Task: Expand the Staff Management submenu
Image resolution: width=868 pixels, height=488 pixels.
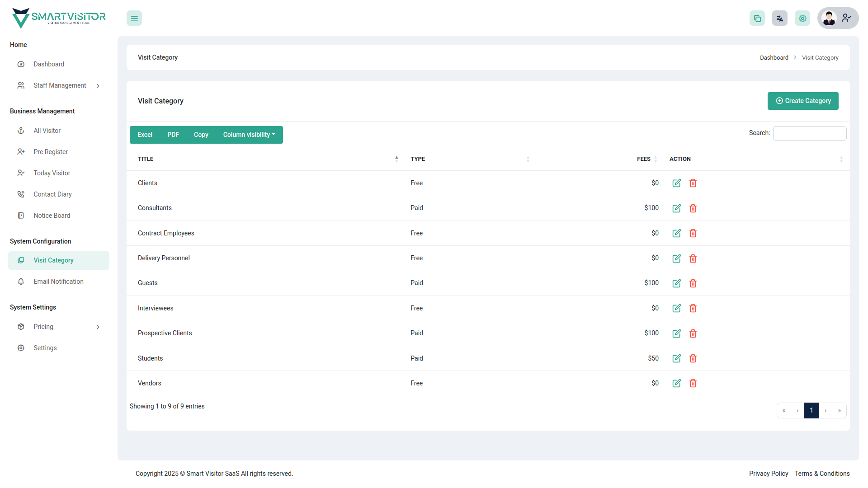Action: pos(98,85)
